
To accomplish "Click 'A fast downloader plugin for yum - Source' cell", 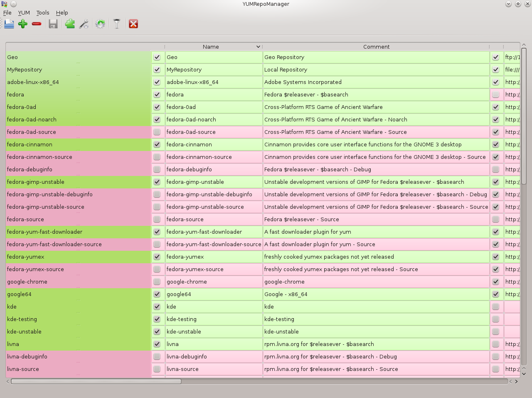I will (376, 244).
